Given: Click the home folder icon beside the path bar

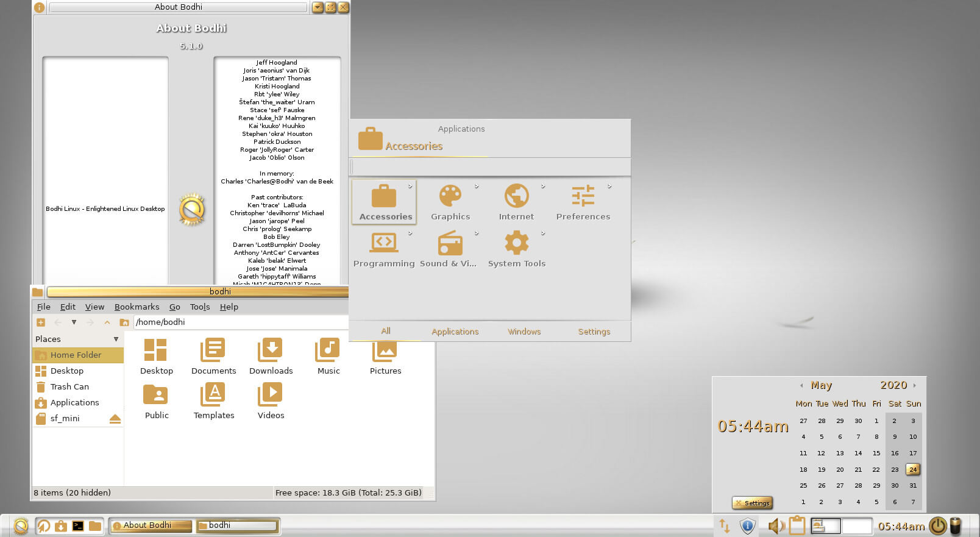Looking at the screenshot, I should click(124, 322).
